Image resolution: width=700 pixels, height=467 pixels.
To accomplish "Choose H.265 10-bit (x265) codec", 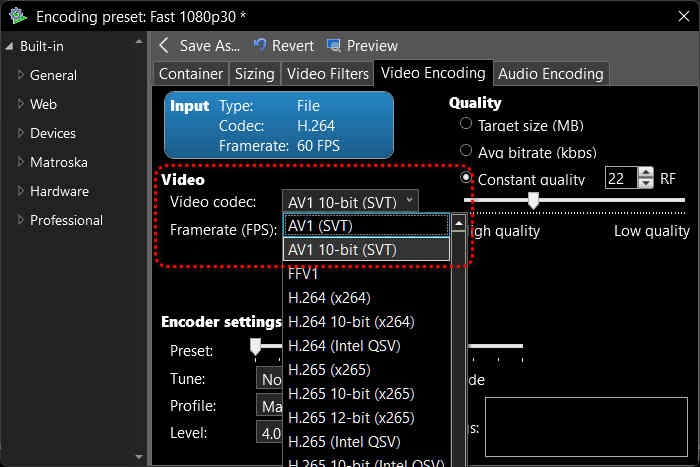I will [x=366, y=394].
